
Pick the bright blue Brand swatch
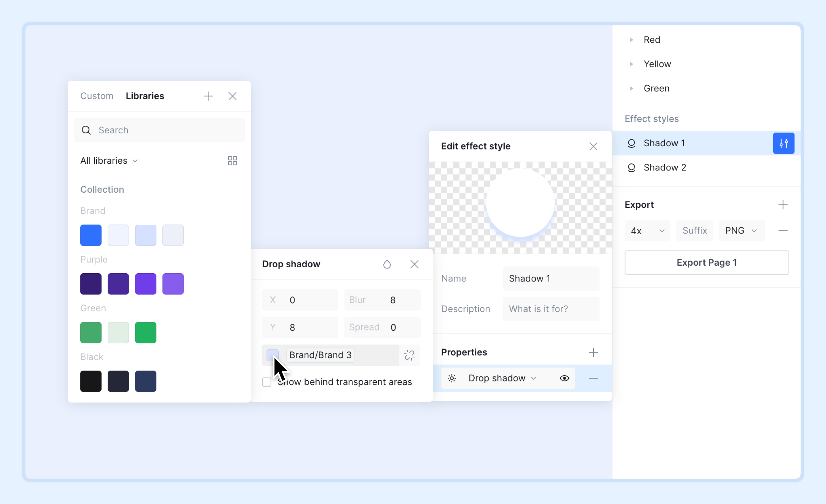coord(91,235)
